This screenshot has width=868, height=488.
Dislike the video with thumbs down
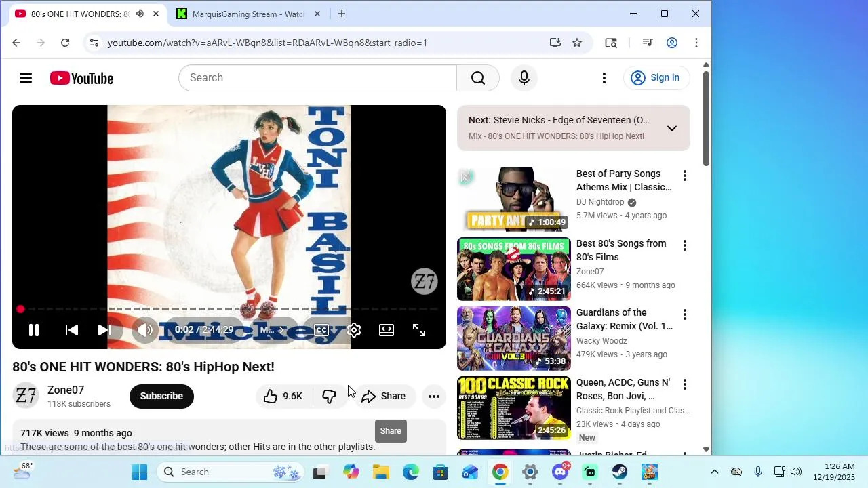(329, 396)
